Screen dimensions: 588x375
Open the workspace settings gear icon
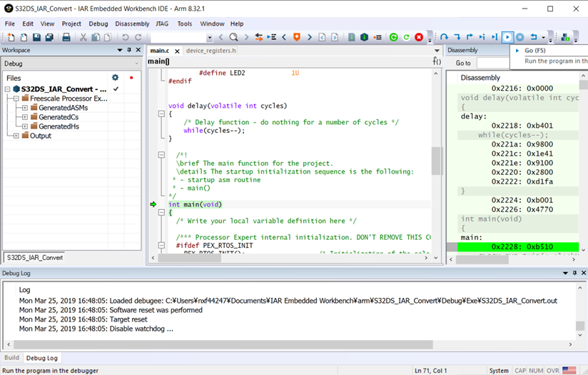tap(115, 77)
